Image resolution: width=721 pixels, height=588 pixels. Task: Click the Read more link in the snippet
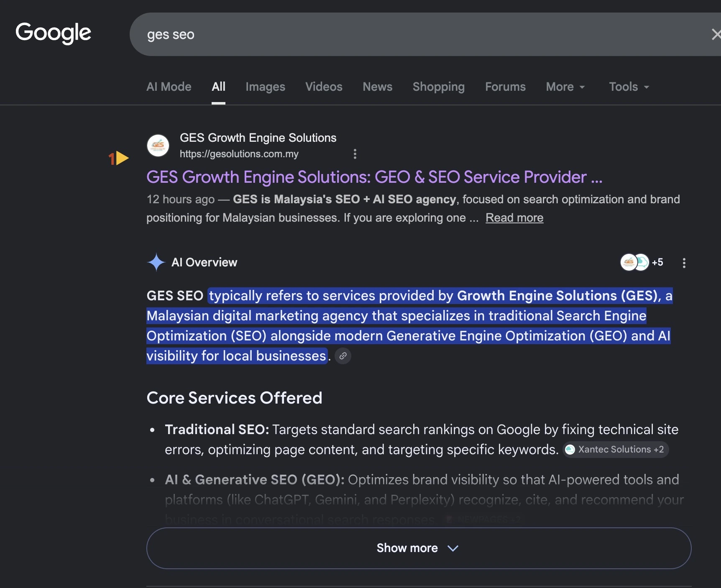point(514,217)
